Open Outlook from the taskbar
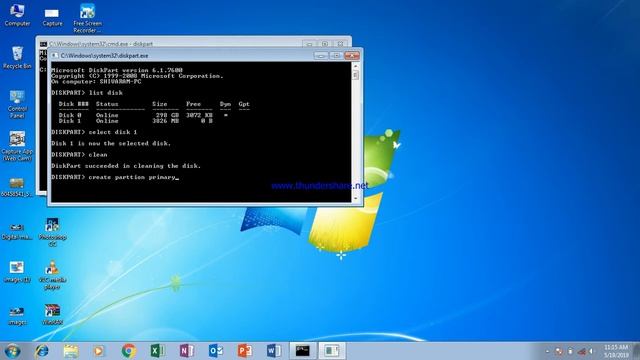640x360 pixels. 216,351
